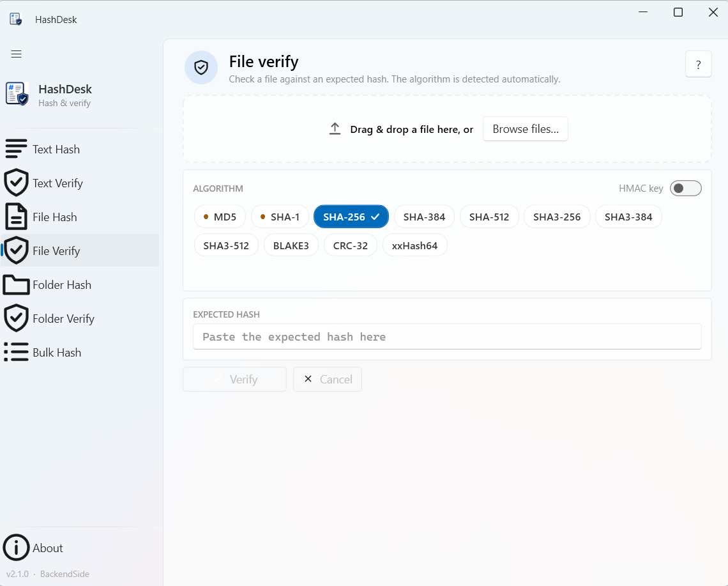Click the File Verify shield icon
Viewport: 728px width, 586px height.
click(x=16, y=251)
